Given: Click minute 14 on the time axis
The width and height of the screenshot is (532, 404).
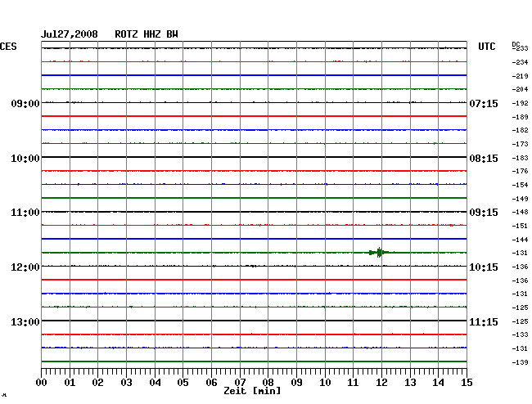Looking at the screenshot, I should tap(438, 382).
